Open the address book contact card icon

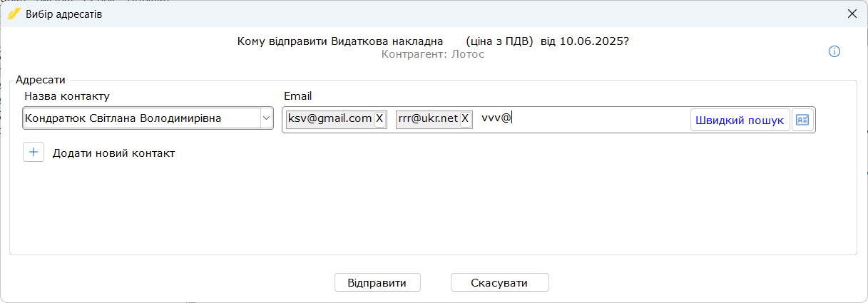[802, 120]
